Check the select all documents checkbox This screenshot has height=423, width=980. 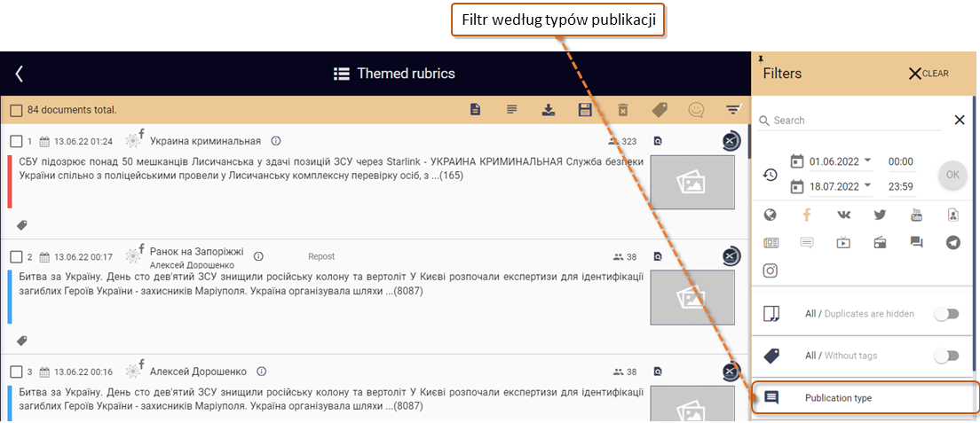click(x=16, y=111)
